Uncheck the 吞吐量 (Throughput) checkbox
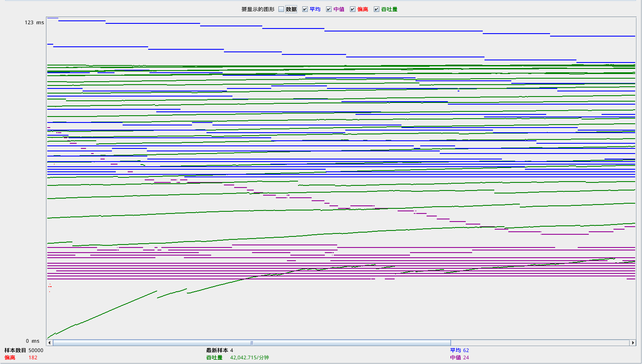Image resolution: width=642 pixels, height=364 pixels. (x=376, y=9)
